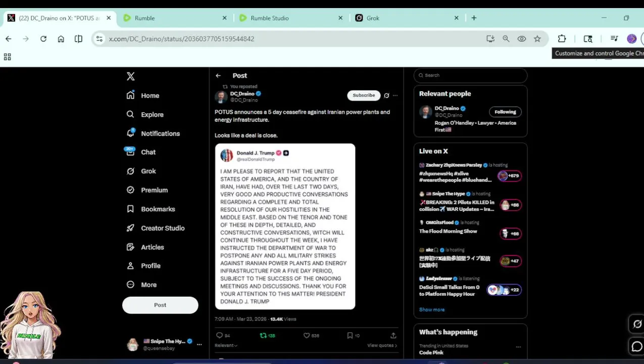Screen dimensions: 644x364
Task: Open DeSci Small Talks space
Action: [x=470, y=287]
